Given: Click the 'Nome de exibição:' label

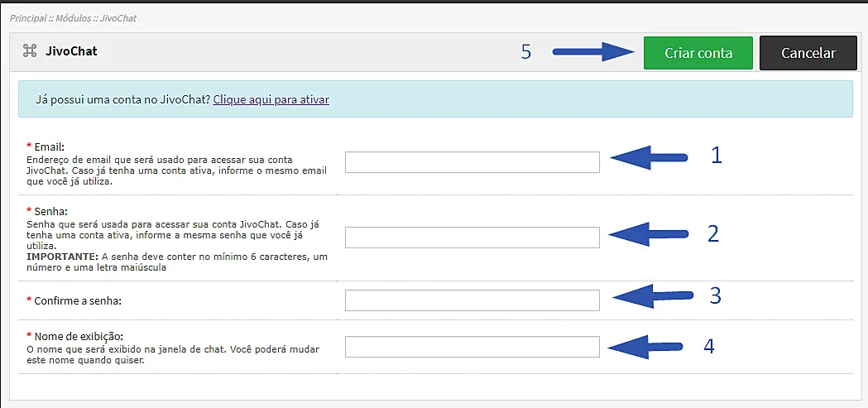Looking at the screenshot, I should tap(79, 336).
